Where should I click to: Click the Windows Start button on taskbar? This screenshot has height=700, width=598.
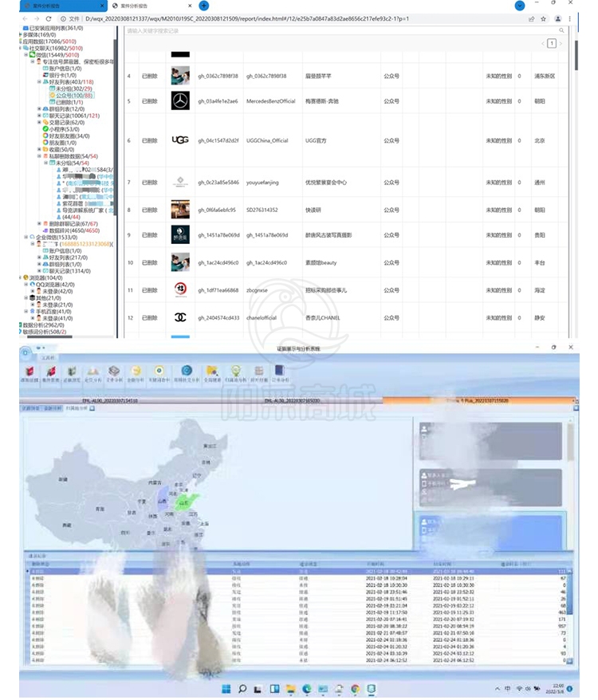226,687
